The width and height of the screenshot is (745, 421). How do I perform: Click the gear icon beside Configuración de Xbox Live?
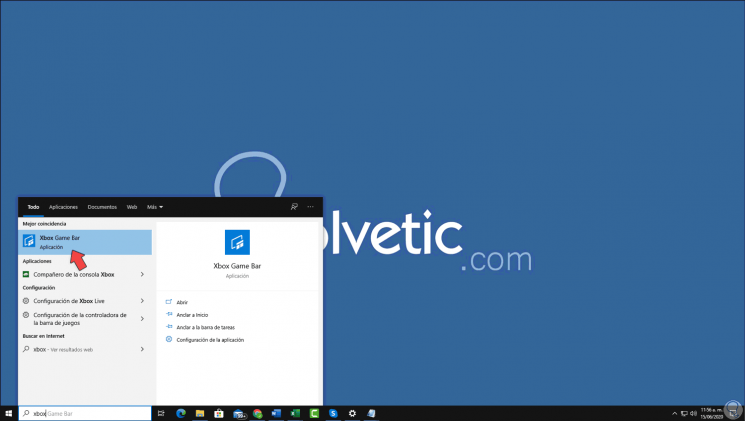(x=26, y=301)
